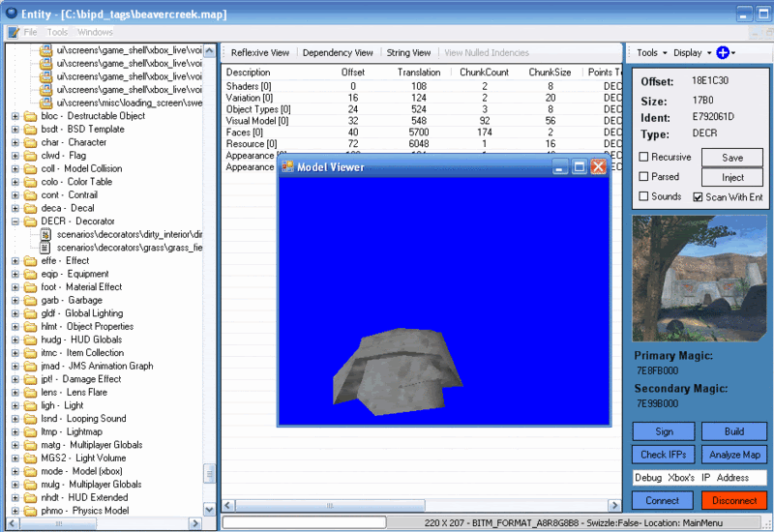
Task: Click the tag icon for scenarios\decorators\grass\grass_fie
Action: pyautogui.click(x=45, y=248)
